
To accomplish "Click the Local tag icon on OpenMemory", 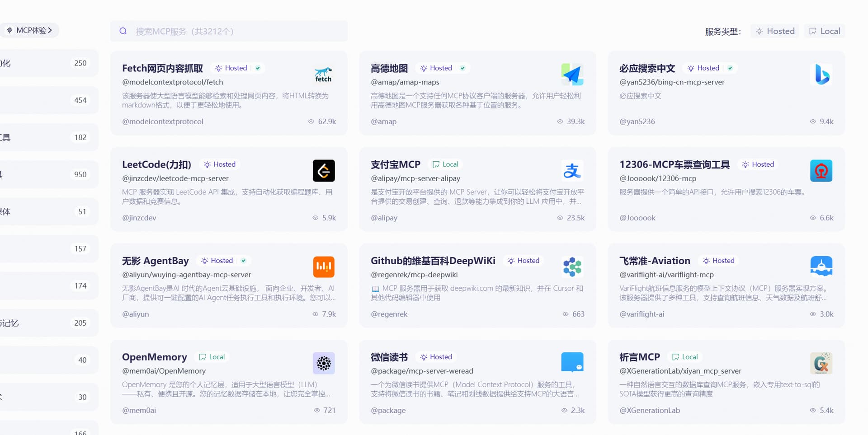I will pyautogui.click(x=203, y=357).
